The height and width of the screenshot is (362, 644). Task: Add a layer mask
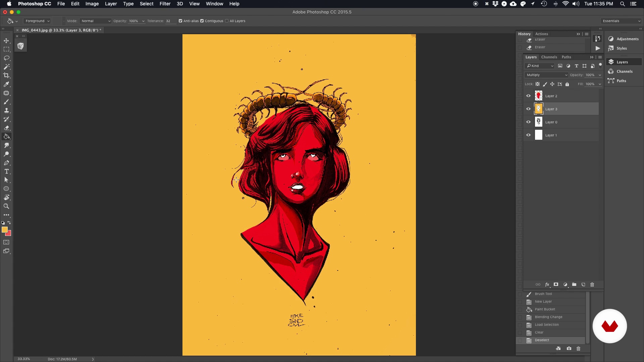(556, 285)
